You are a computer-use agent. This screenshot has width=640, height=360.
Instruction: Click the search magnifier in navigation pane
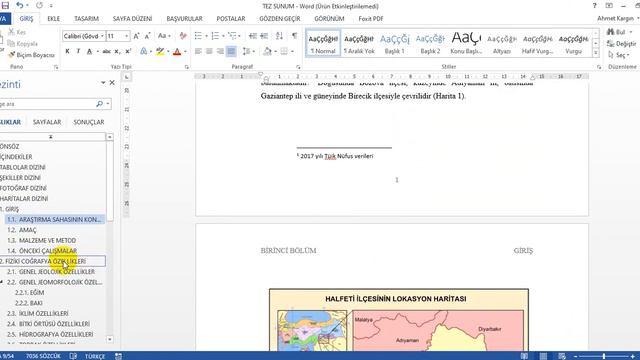(99, 104)
